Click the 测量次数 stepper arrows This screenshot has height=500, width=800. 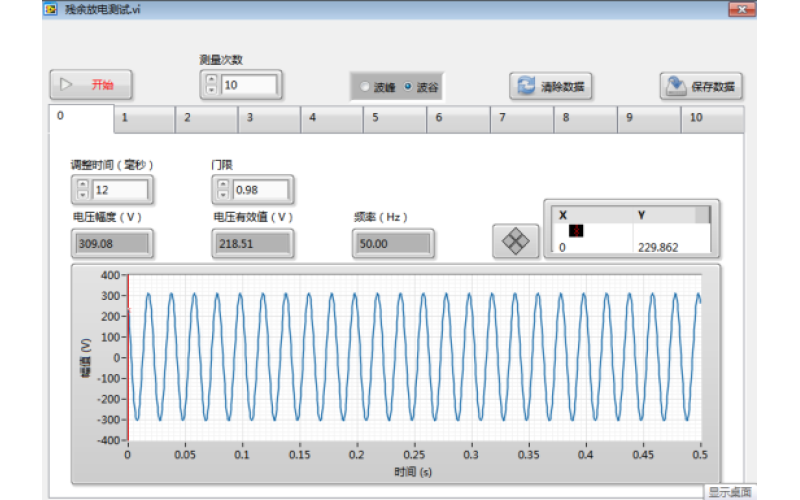pyautogui.click(x=211, y=85)
